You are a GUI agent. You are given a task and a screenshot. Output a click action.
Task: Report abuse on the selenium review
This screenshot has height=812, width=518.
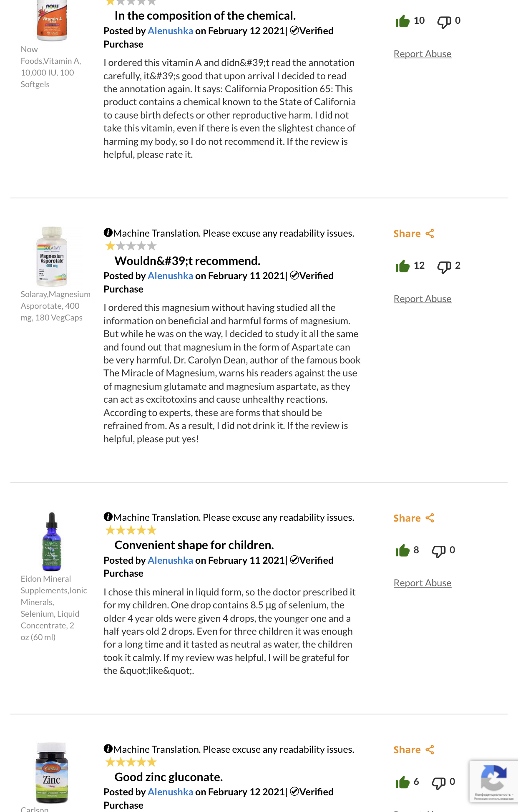[x=422, y=583]
